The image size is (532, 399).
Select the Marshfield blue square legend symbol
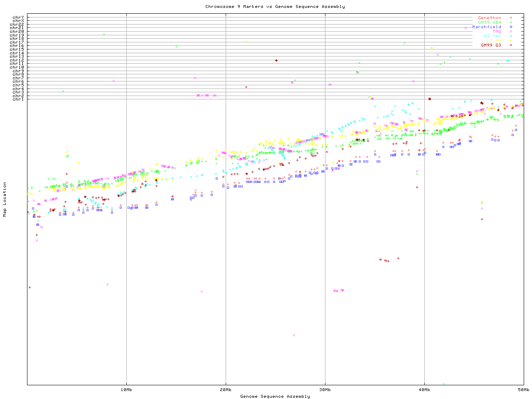[511, 27]
